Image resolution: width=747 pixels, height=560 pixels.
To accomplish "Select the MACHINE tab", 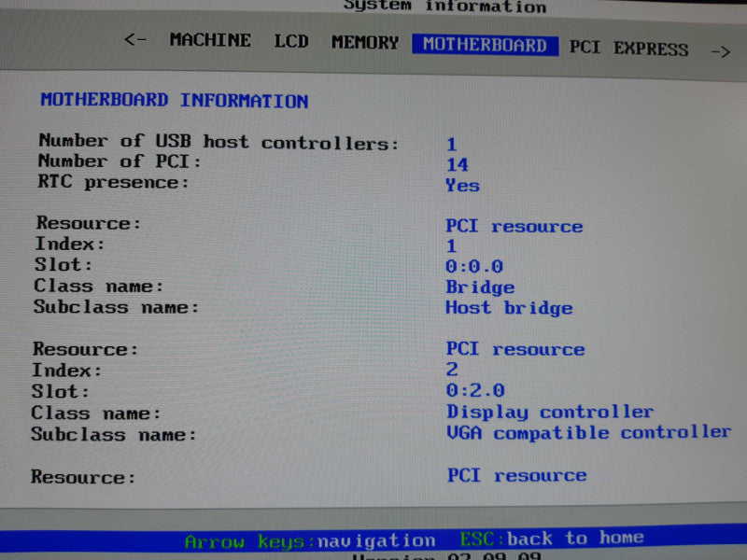I will [210, 40].
